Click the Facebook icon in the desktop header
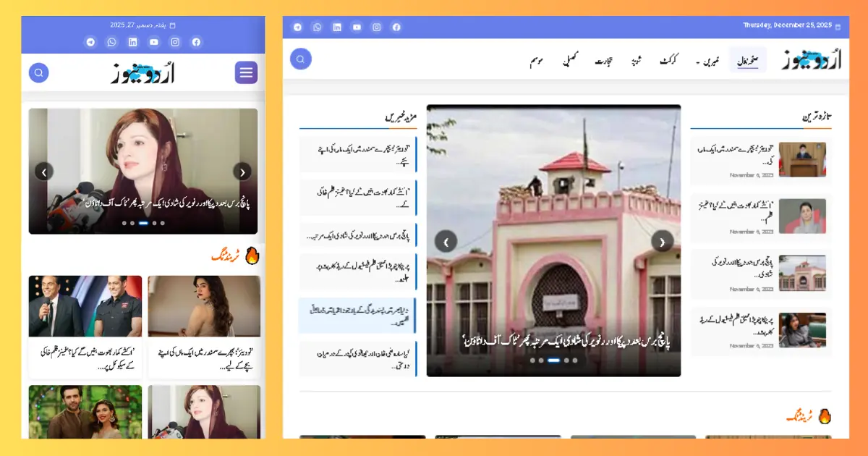 point(396,27)
